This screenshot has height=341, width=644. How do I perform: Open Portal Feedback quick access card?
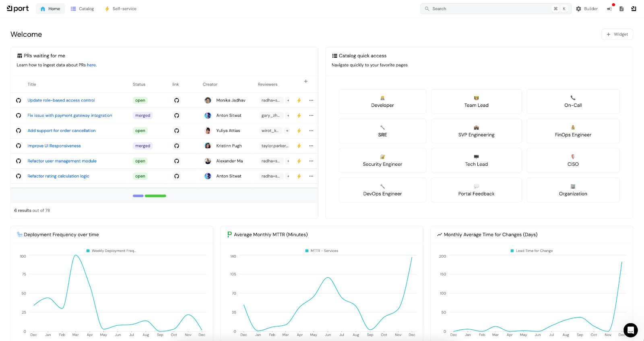pos(476,190)
